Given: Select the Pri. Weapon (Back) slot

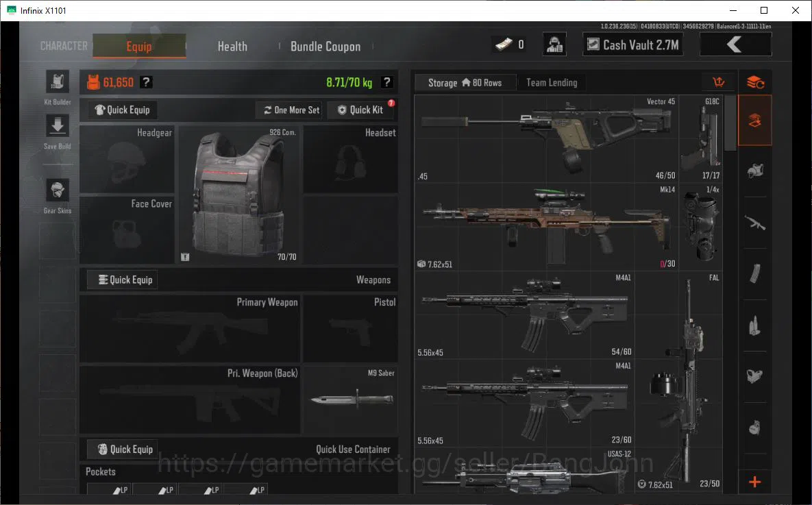Looking at the screenshot, I should 190,399.
